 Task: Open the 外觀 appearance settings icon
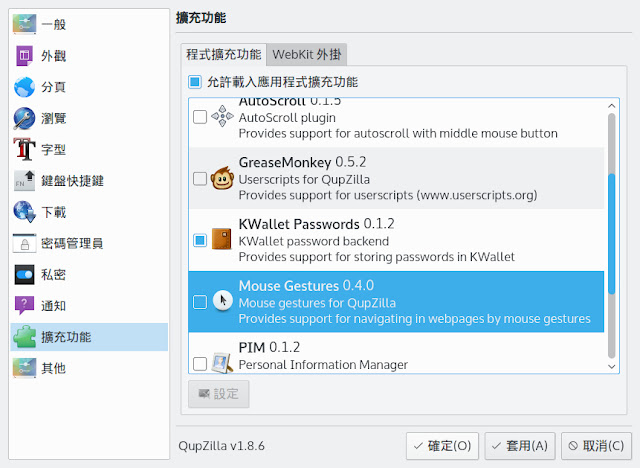pos(24,55)
